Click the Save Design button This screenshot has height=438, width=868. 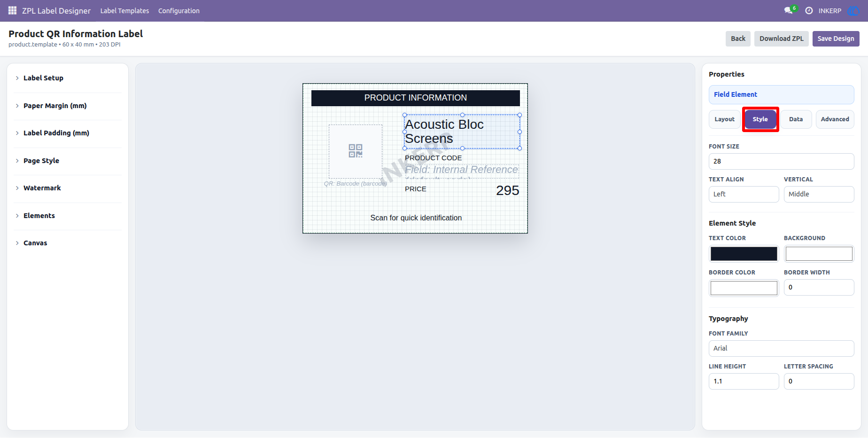point(836,39)
